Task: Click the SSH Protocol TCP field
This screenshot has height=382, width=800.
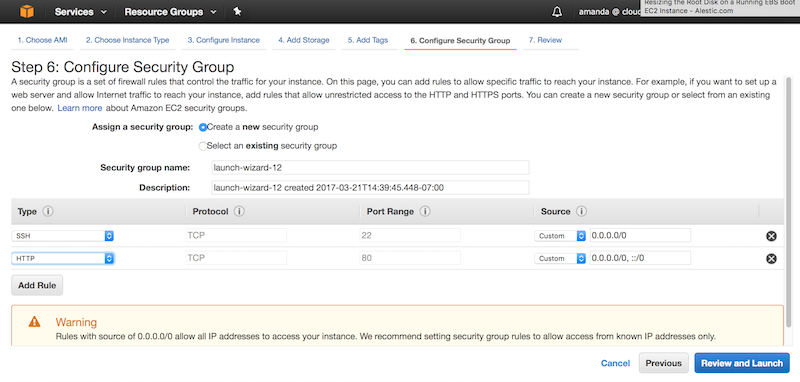Action: [236, 236]
